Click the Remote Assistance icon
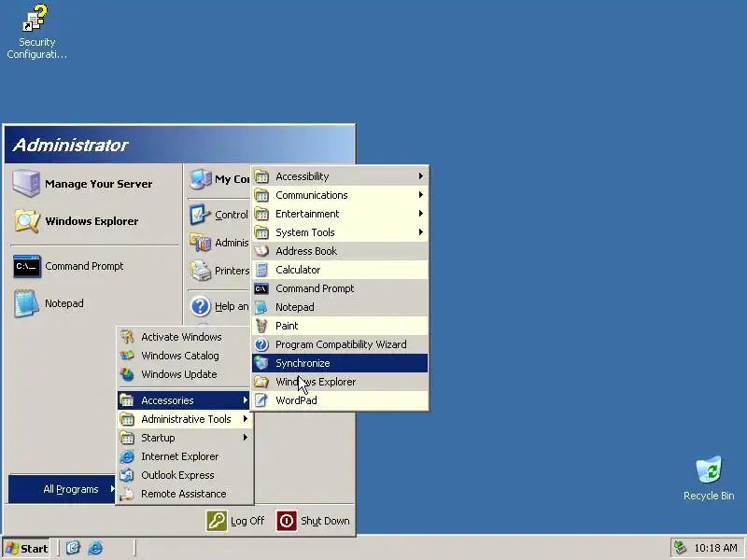The image size is (747, 560). 127,494
